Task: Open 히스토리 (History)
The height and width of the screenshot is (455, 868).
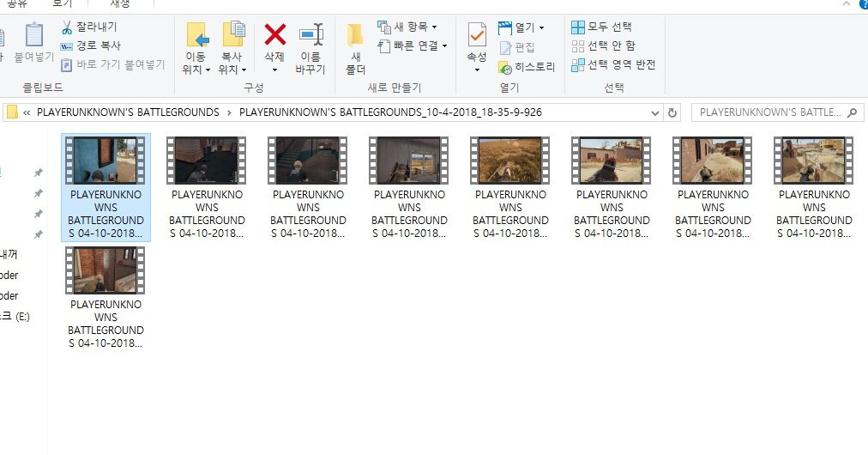Action: click(x=527, y=67)
